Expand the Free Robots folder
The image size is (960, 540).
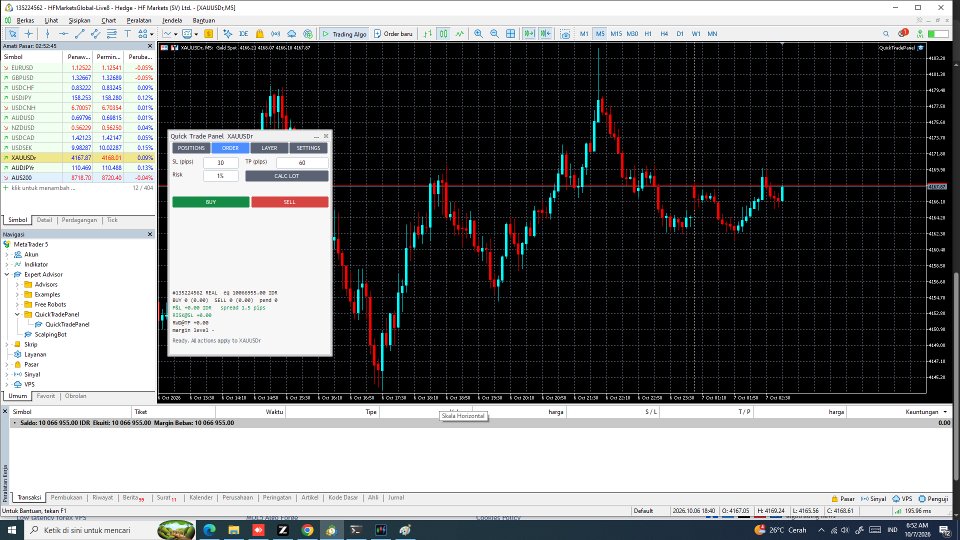pos(17,304)
